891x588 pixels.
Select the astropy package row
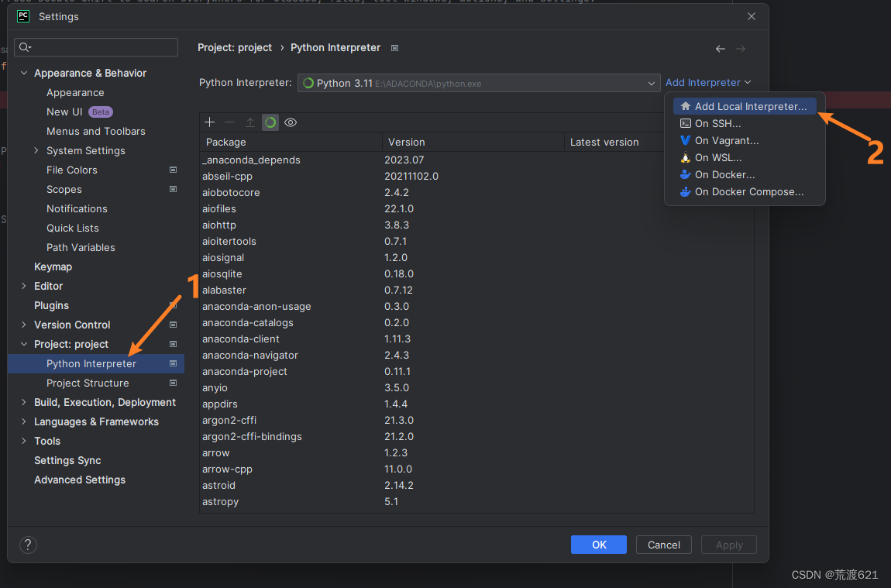[476, 502]
